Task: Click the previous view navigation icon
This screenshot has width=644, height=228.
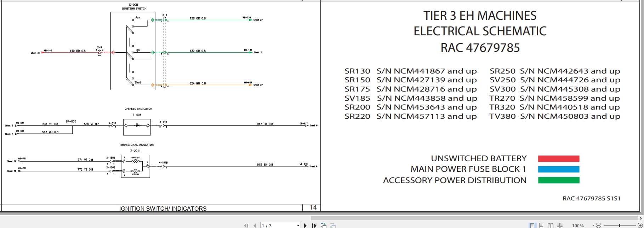Action: 323,226
